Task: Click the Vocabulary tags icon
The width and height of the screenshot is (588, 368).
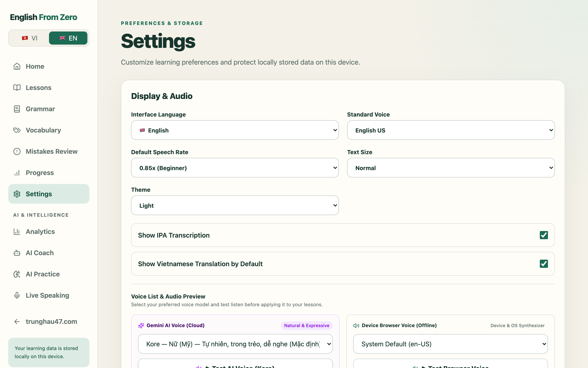Action: tap(17, 130)
